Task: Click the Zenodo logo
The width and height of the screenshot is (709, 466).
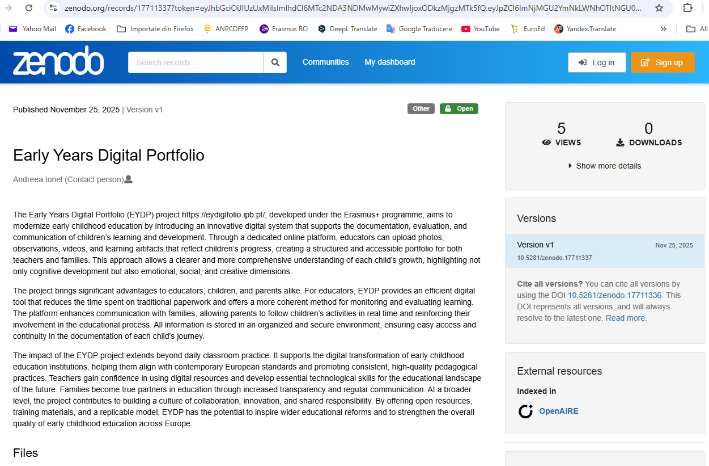Action: point(58,62)
